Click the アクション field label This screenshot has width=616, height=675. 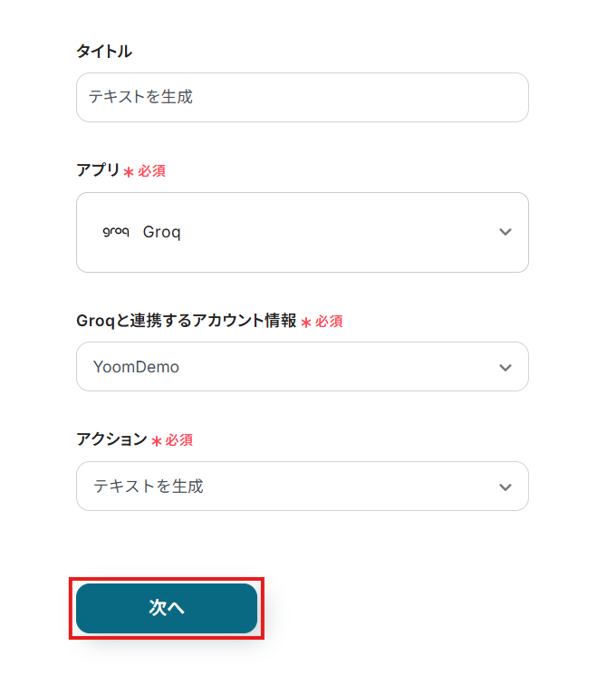tap(111, 439)
